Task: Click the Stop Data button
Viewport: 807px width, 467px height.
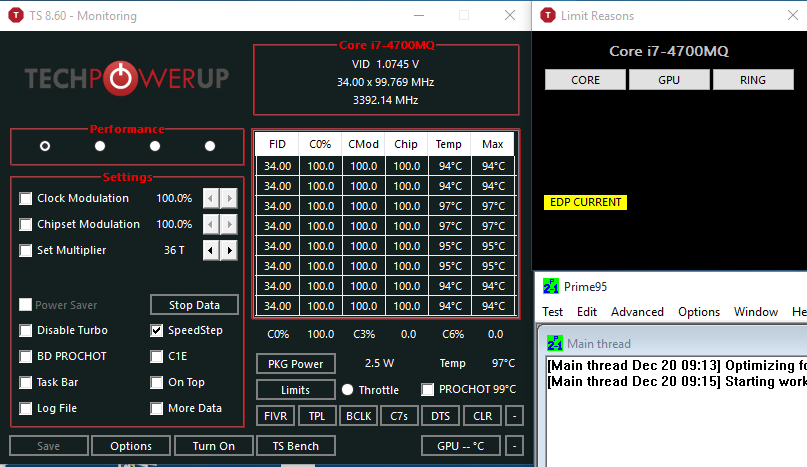Action: point(194,305)
